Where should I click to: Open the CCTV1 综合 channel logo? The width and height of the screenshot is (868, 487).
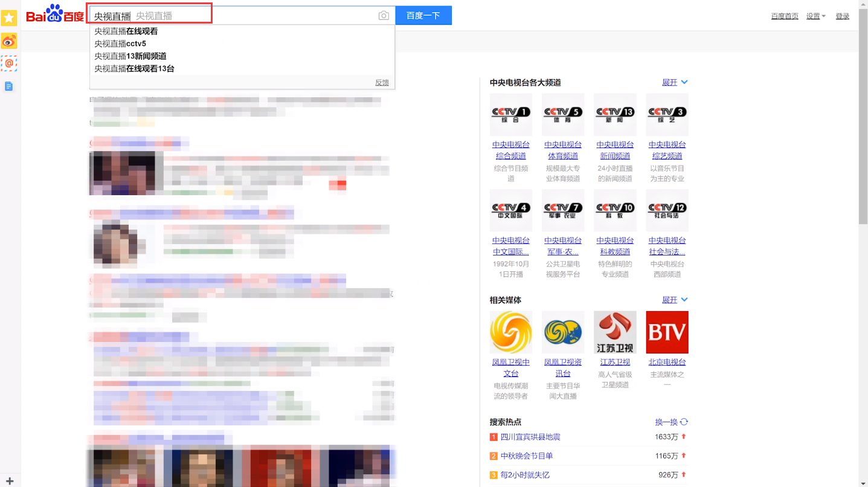point(511,114)
